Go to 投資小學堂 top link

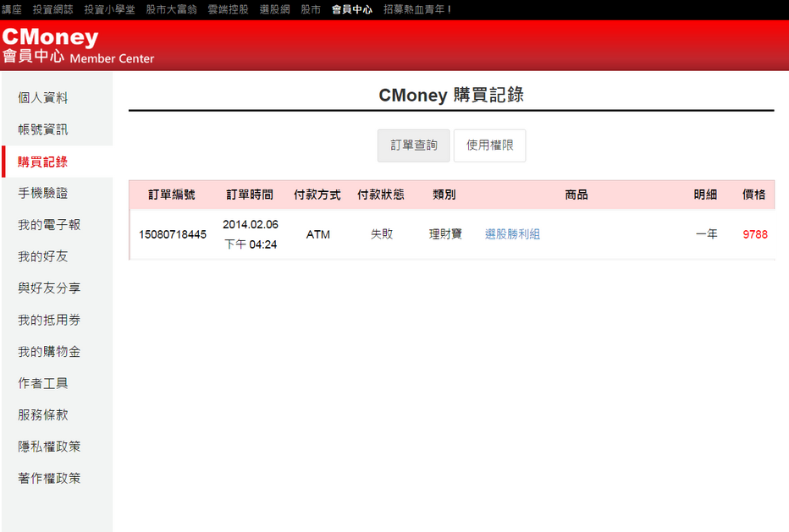coord(109,9)
